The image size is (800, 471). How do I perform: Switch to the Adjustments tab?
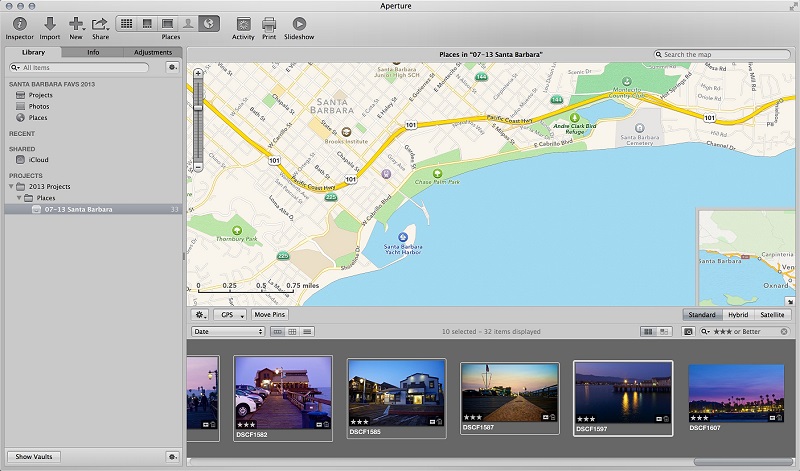[153, 52]
